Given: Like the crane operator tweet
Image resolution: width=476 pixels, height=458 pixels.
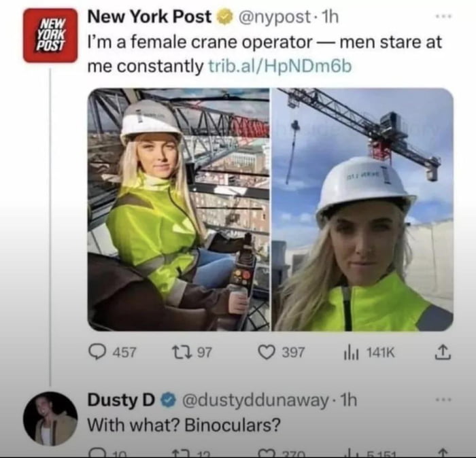Looking at the screenshot, I should (267, 353).
